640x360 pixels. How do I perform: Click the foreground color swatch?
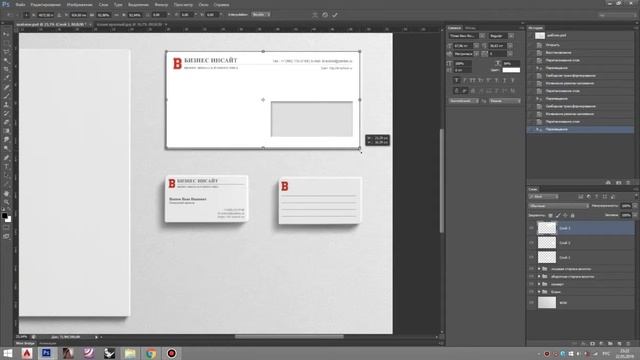pos(4,216)
